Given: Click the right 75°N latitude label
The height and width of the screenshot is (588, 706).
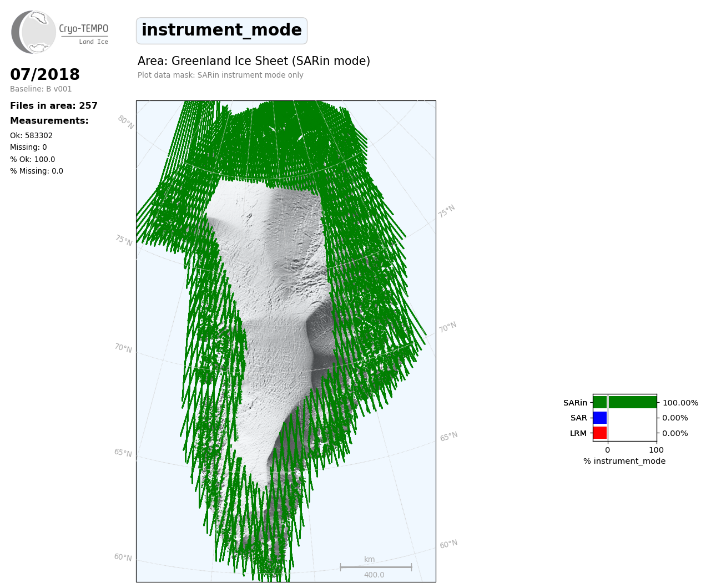Looking at the screenshot, I should 446,211.
